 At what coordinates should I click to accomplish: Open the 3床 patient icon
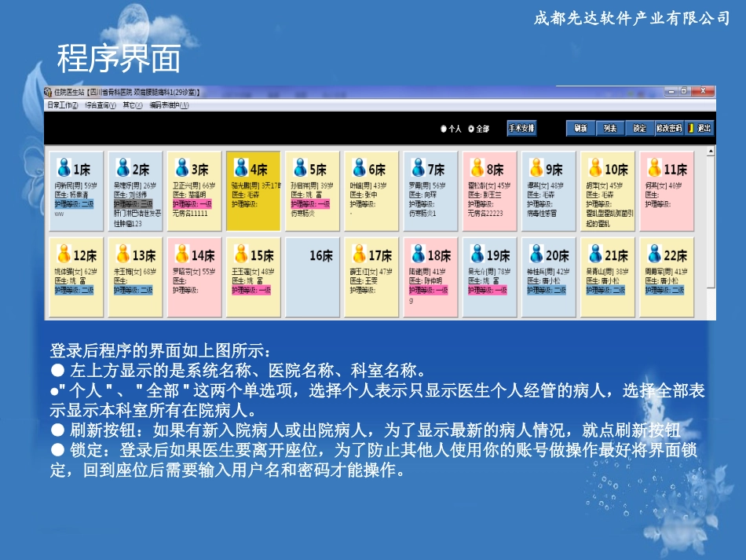point(181,168)
